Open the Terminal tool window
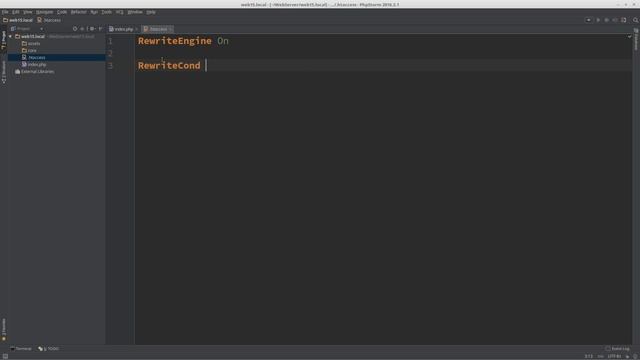 coord(21,349)
